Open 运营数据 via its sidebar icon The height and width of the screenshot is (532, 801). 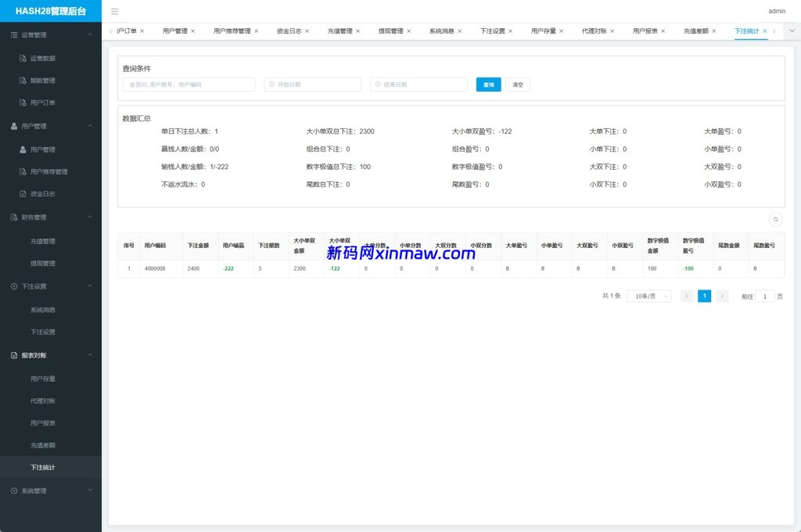(x=23, y=57)
